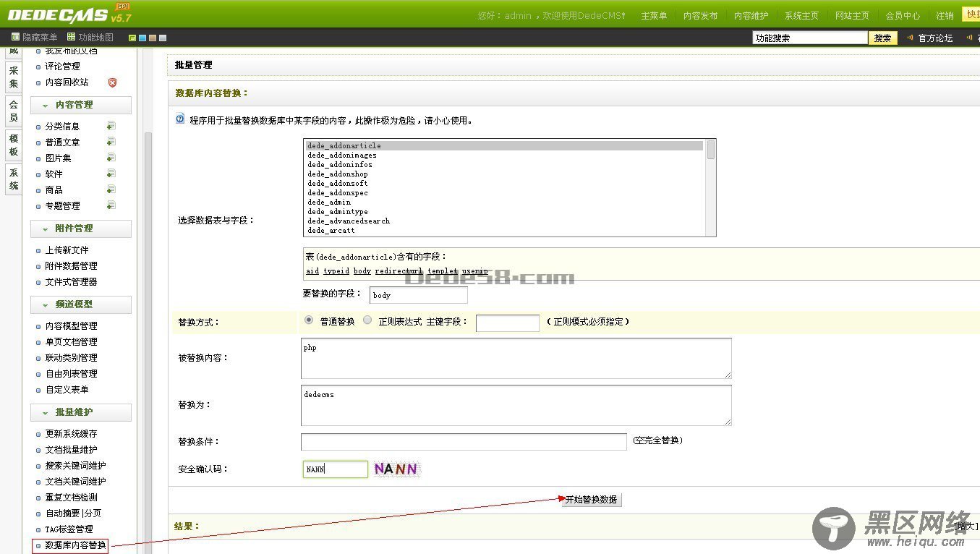Viewport: 980px width, 554px height.
Task: Open 内容维护 in top navigation
Action: tap(751, 16)
